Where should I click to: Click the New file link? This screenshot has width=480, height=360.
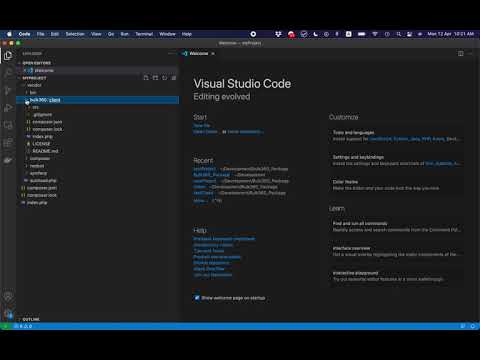(x=202, y=126)
